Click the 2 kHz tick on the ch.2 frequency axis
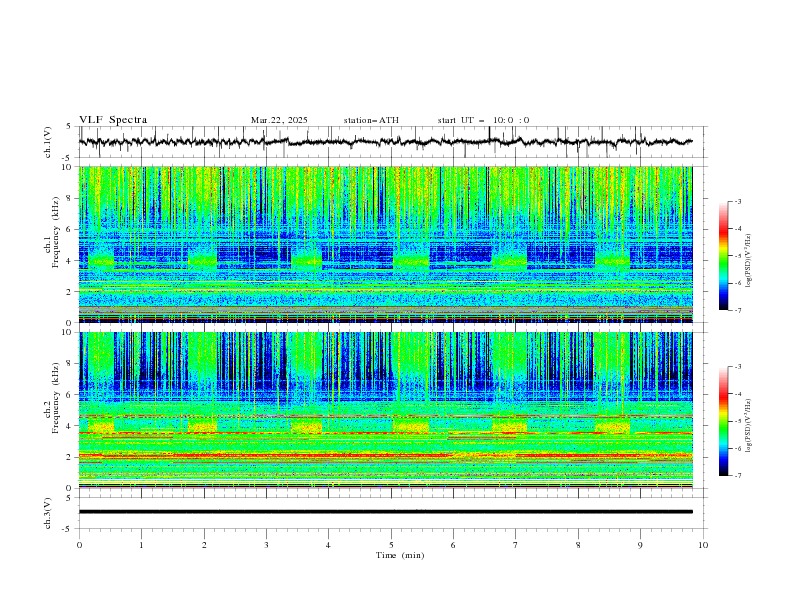792x612 pixels. point(71,457)
